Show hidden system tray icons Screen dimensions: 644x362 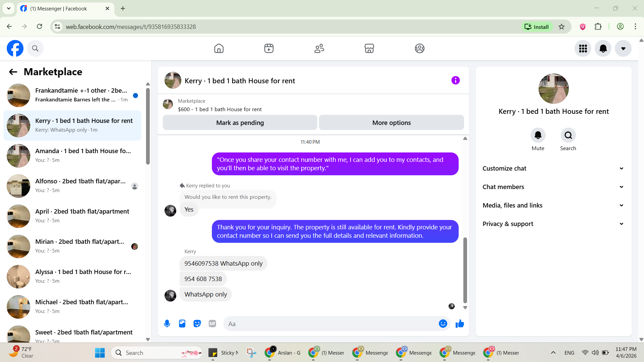(x=553, y=353)
